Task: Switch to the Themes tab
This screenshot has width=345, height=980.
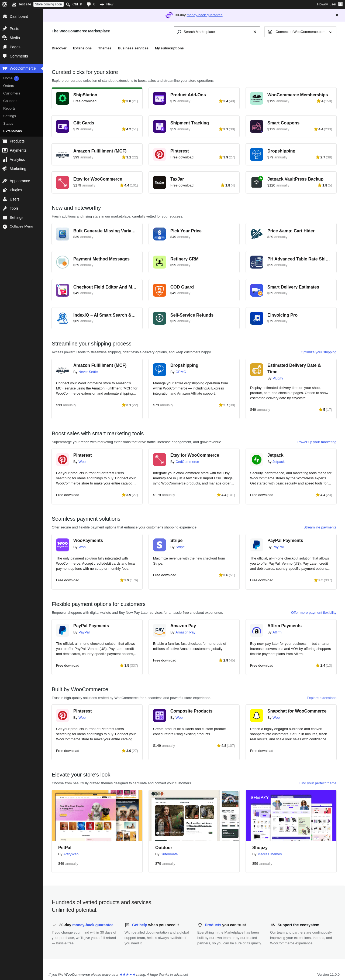Action: tap(105, 48)
